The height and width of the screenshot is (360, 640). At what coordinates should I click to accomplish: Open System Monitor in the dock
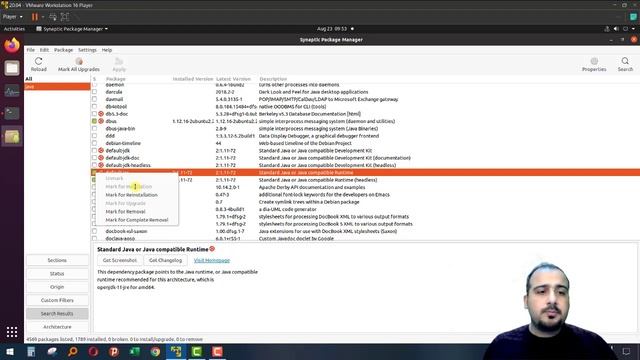point(12,91)
